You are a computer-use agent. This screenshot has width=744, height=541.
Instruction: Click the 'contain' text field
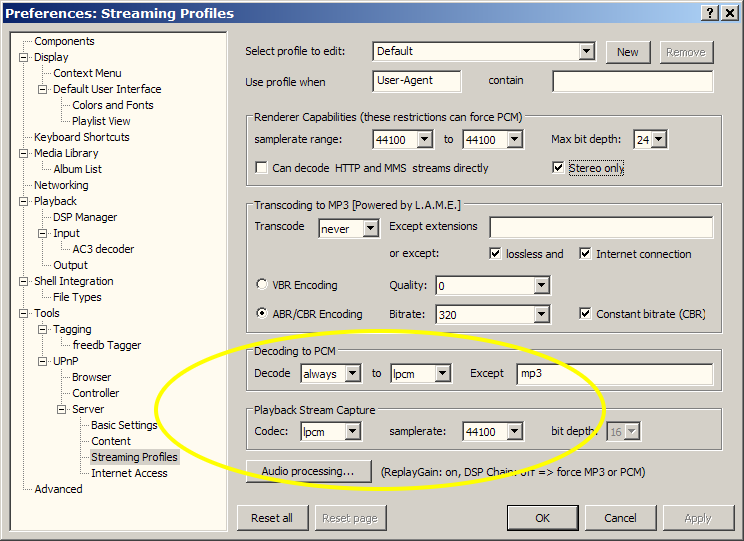point(632,81)
